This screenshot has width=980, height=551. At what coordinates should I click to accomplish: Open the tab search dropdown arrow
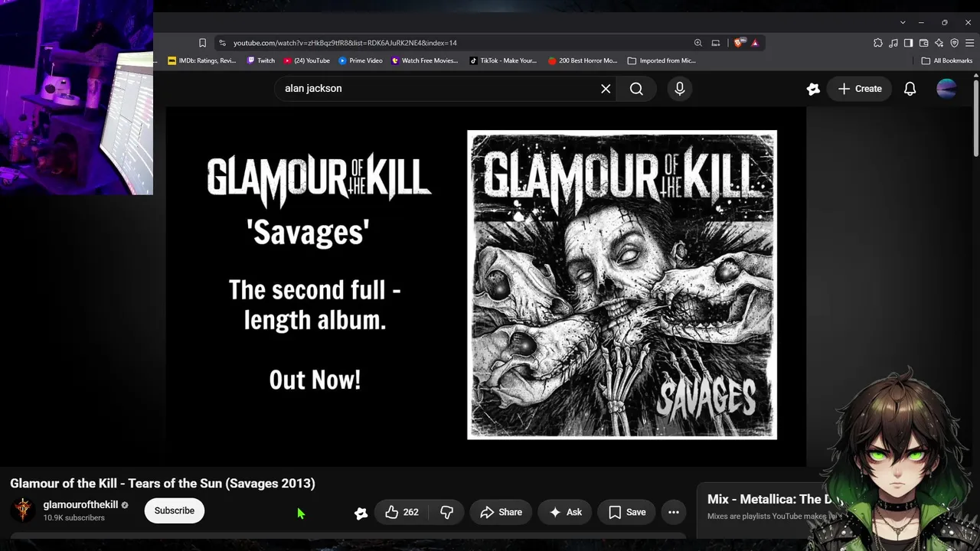pos(903,22)
